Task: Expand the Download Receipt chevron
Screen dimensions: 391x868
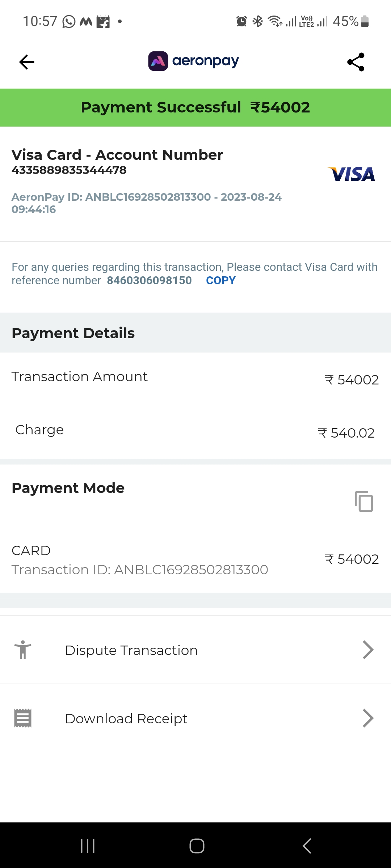Action: [x=368, y=718]
